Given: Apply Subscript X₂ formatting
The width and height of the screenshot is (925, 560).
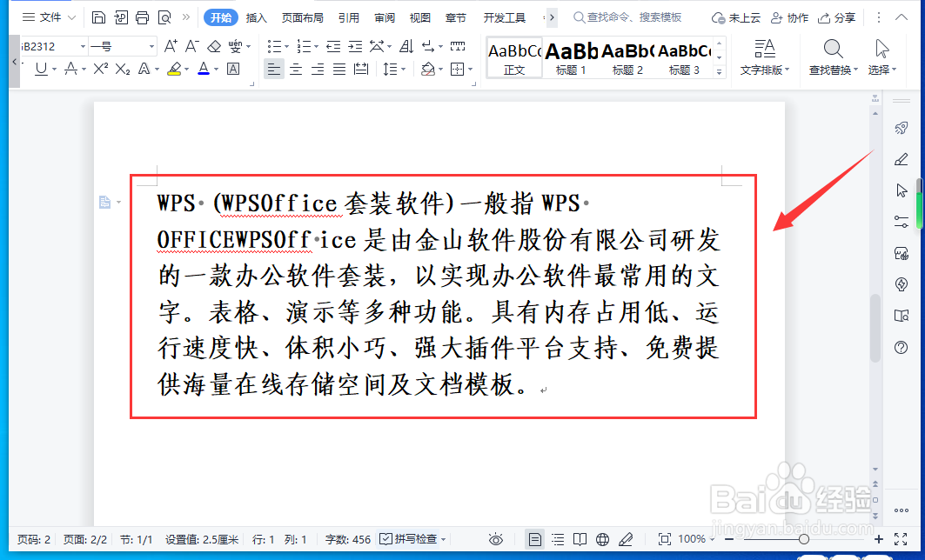Looking at the screenshot, I should (122, 69).
